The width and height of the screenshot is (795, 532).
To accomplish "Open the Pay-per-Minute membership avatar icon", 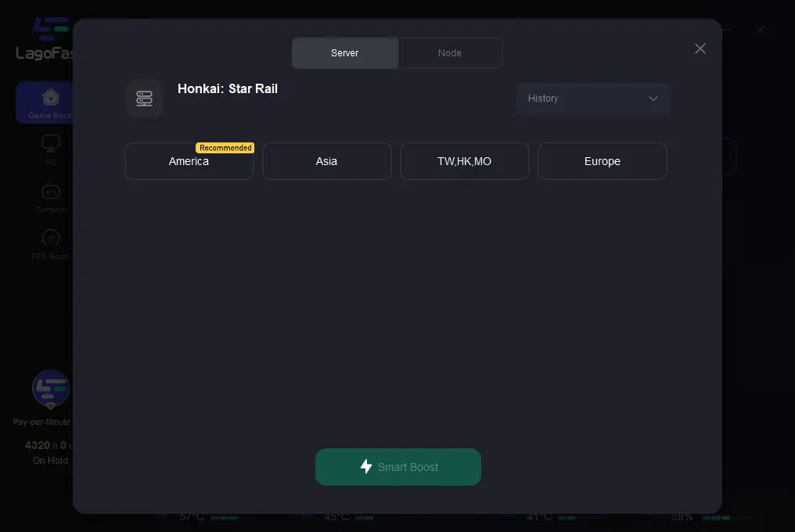I will click(x=50, y=389).
